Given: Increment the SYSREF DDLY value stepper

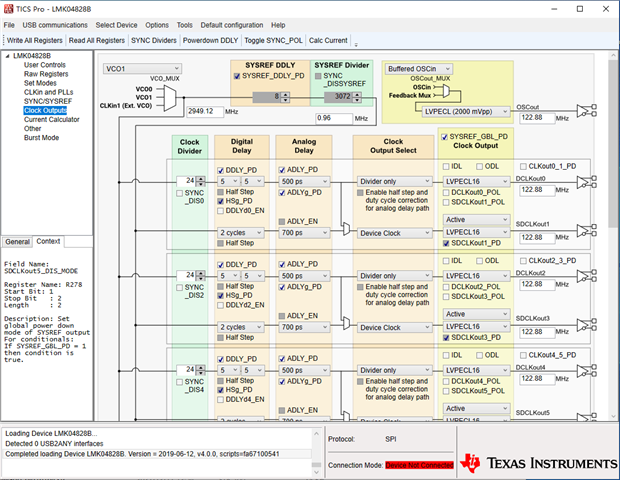Looking at the screenshot, I should click(x=285, y=94).
